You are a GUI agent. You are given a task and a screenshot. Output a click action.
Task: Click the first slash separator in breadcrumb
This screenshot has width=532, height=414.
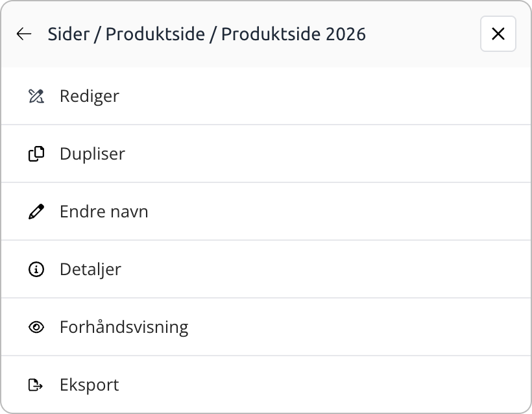pos(97,34)
